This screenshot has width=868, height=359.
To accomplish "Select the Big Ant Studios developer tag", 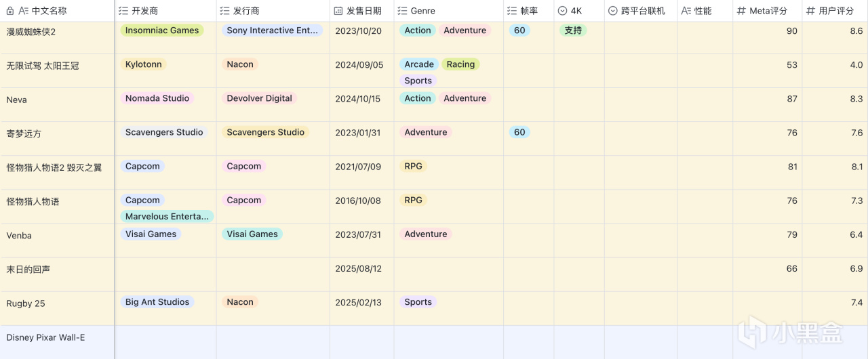I will pos(157,302).
